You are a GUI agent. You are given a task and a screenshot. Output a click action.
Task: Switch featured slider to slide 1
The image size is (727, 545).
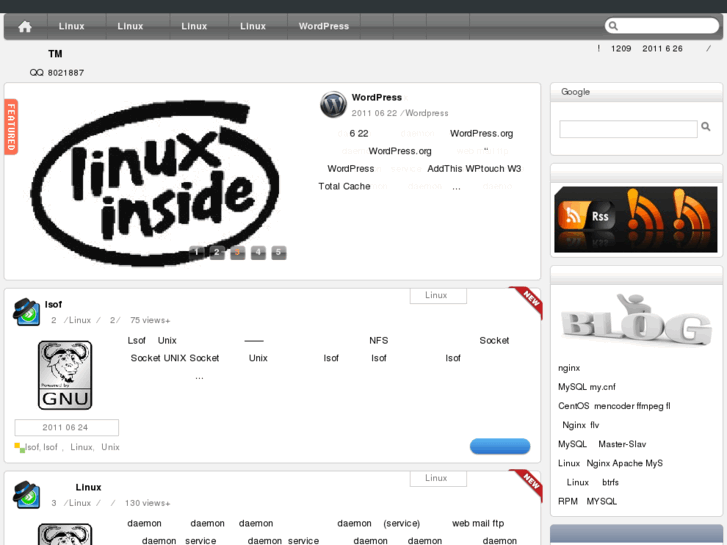pyautogui.click(x=197, y=252)
